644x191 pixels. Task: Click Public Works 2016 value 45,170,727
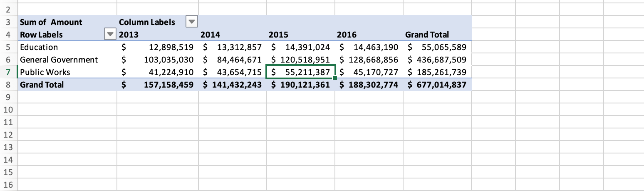[x=369, y=72]
